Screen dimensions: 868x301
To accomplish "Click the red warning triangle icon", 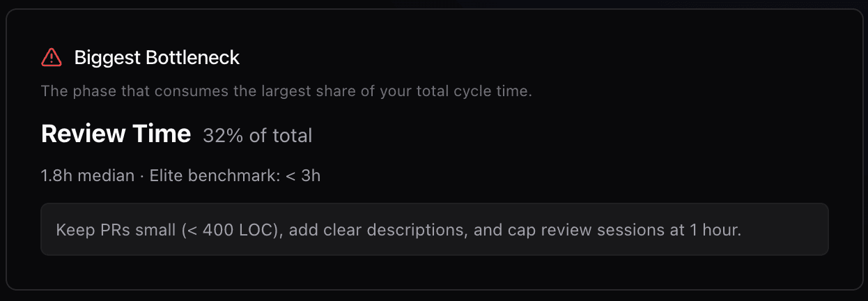I will 52,58.
